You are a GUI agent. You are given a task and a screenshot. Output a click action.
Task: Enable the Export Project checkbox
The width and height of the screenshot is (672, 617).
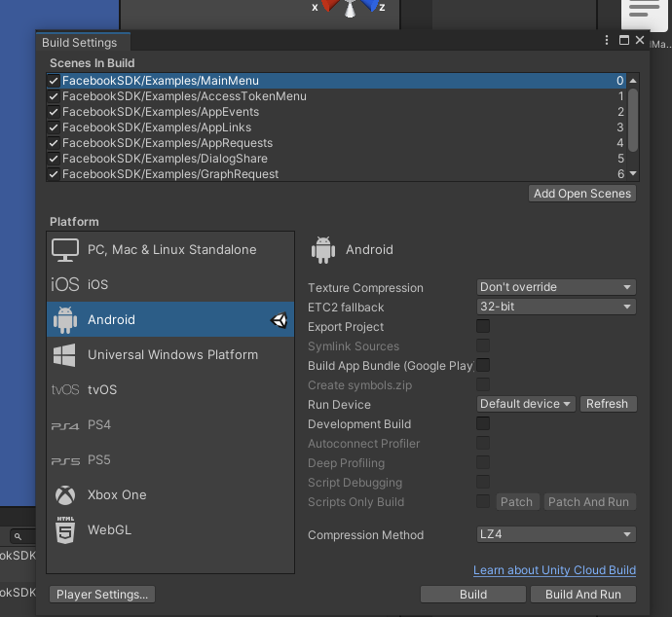click(x=483, y=326)
